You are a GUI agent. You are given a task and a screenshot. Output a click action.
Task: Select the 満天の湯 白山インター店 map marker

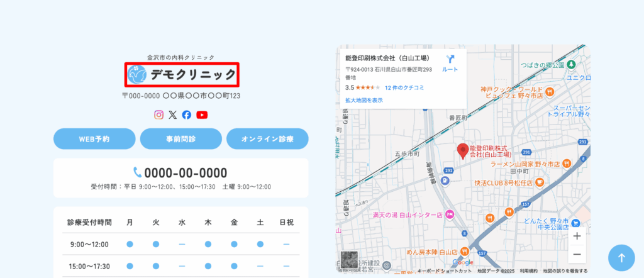tap(450, 215)
